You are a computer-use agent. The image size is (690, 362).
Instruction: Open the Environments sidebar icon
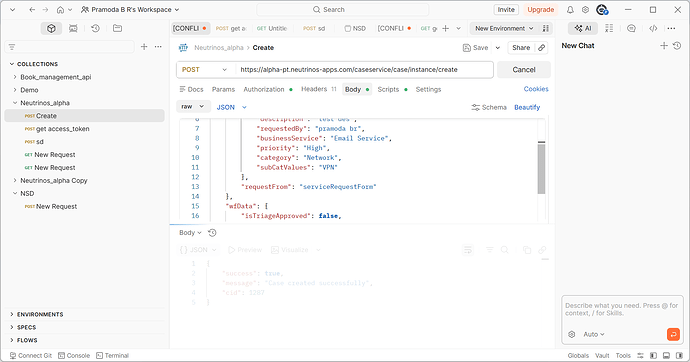73,29
